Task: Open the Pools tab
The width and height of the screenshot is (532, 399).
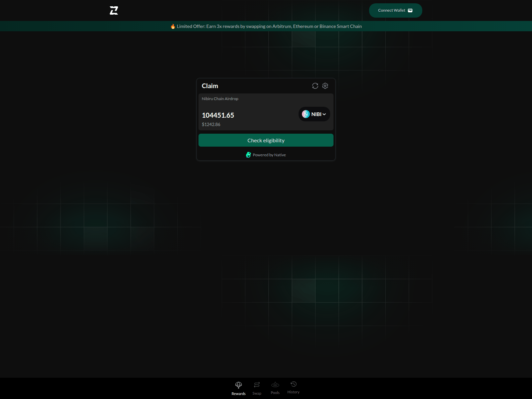Action: (x=275, y=388)
